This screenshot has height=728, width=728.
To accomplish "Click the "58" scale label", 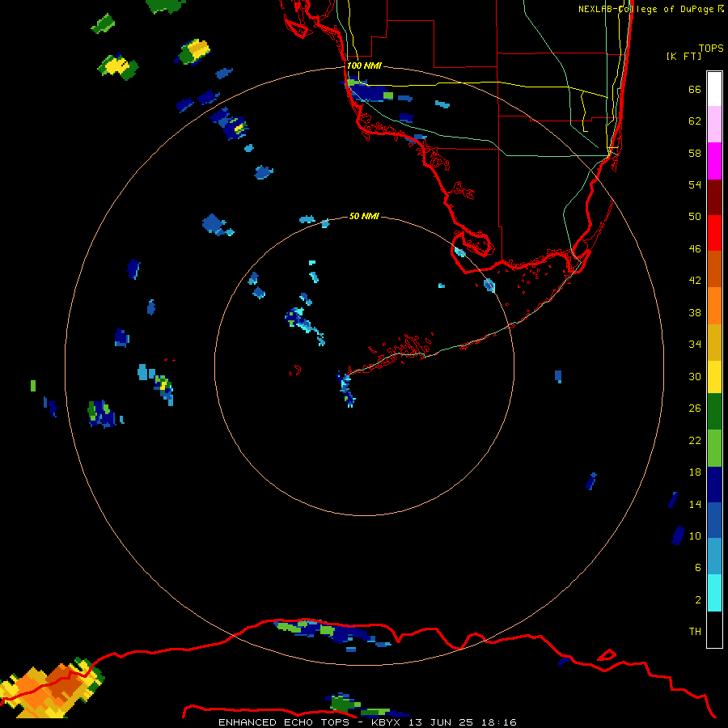I will tap(695, 153).
